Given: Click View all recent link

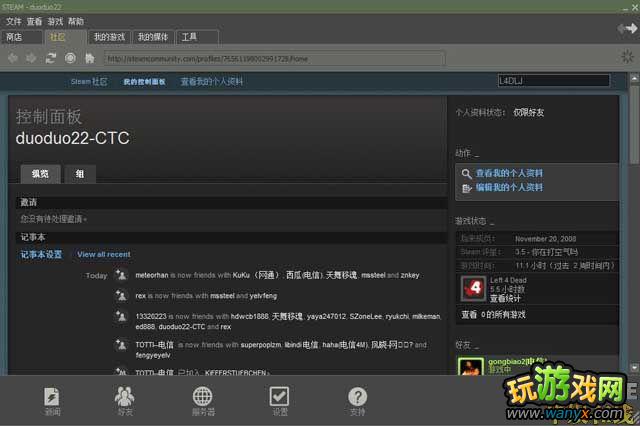Looking at the screenshot, I should click(104, 255).
